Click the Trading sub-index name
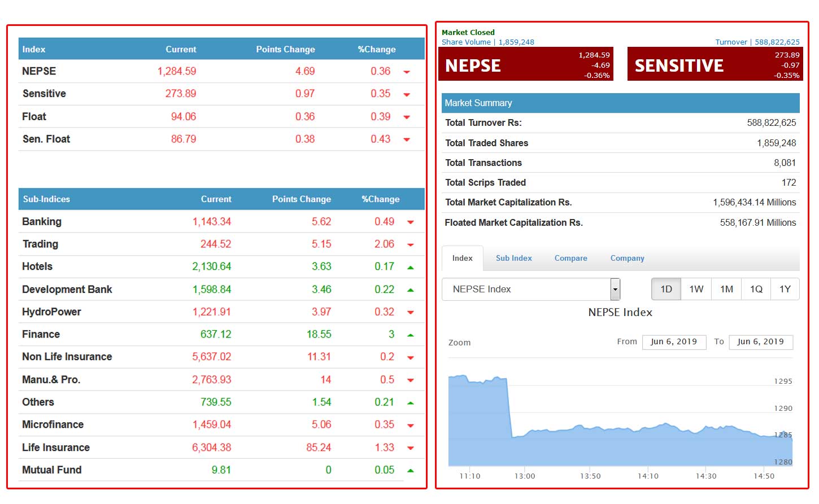This screenshot has width=819, height=504. pyautogui.click(x=40, y=244)
